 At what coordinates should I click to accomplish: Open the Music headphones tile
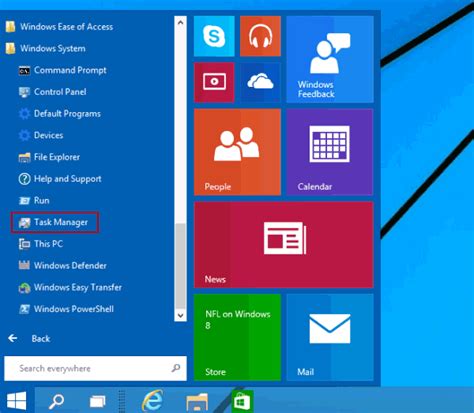[x=260, y=36]
